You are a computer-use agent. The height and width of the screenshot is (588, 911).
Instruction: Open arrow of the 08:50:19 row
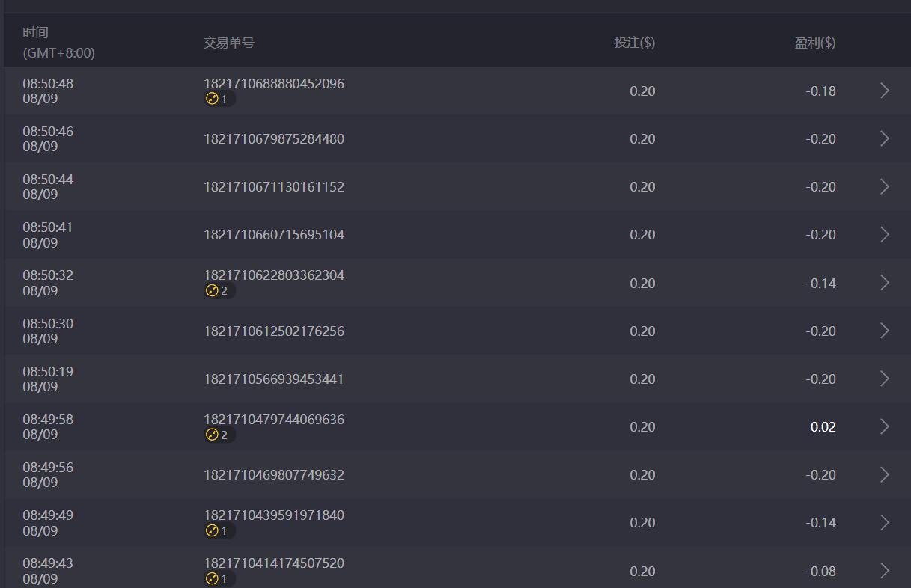(885, 379)
